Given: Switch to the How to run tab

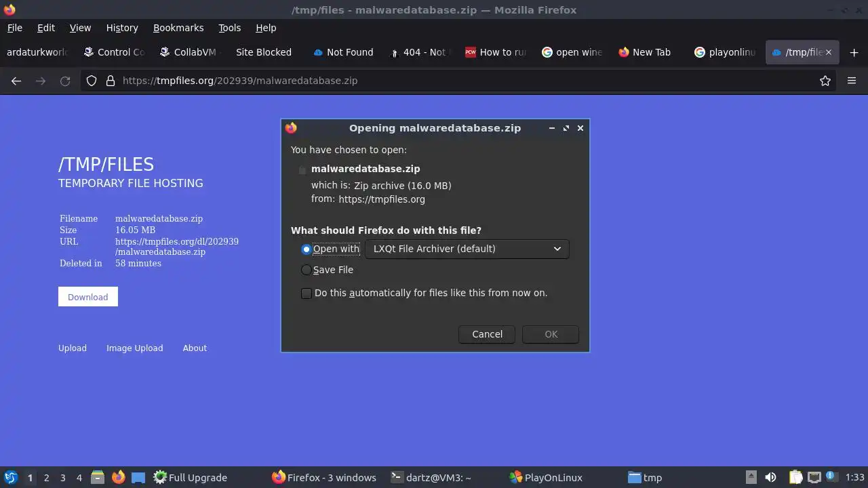Looking at the screenshot, I should (x=497, y=52).
